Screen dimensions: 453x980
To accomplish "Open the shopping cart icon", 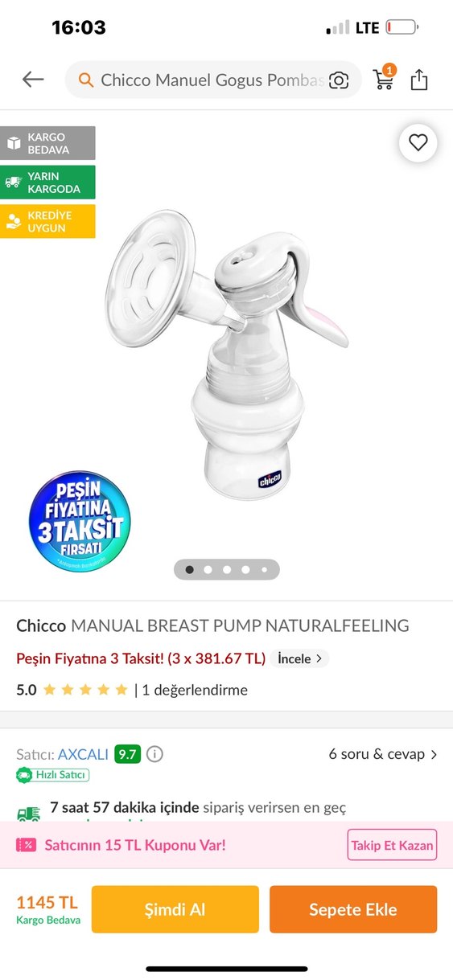I will [x=385, y=79].
